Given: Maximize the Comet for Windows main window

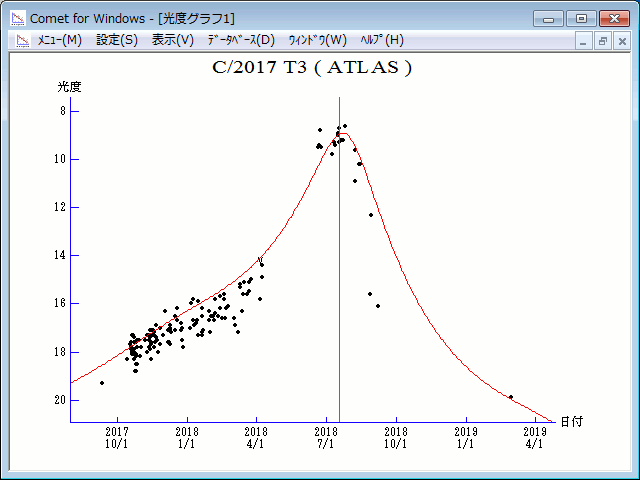Looking at the screenshot, I should tap(580, 17).
